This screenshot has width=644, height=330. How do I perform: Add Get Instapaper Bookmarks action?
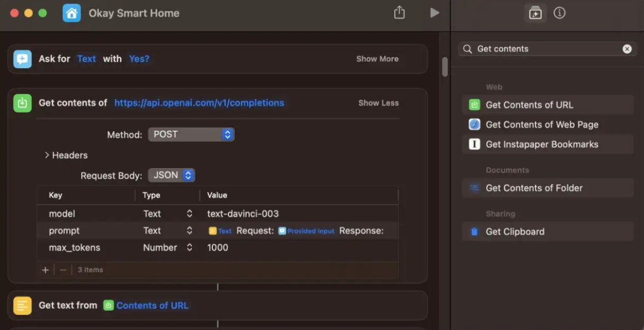[548, 144]
